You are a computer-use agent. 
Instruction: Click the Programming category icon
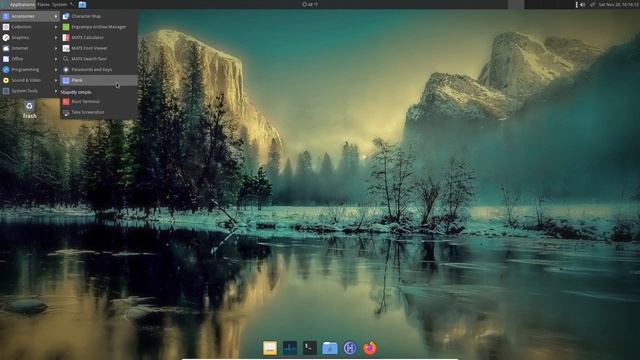(6, 70)
